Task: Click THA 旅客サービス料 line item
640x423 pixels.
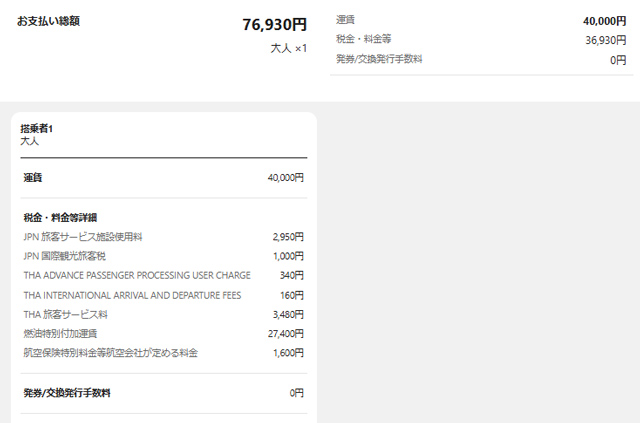Action: tap(65, 314)
